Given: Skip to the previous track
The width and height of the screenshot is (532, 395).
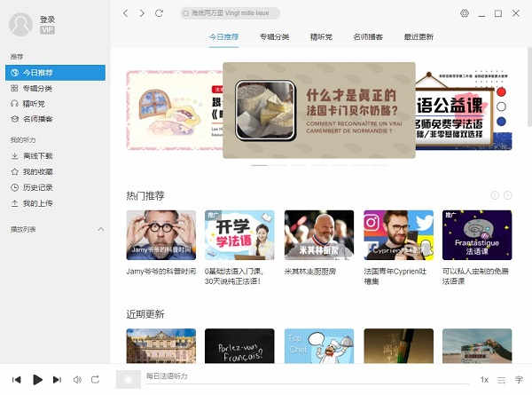Looking at the screenshot, I should point(17,379).
